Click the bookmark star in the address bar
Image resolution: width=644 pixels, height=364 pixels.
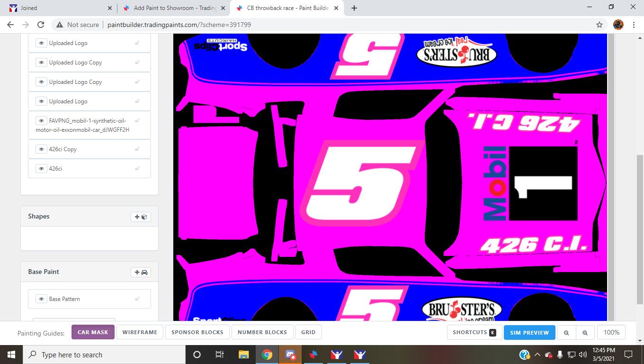pos(599,24)
